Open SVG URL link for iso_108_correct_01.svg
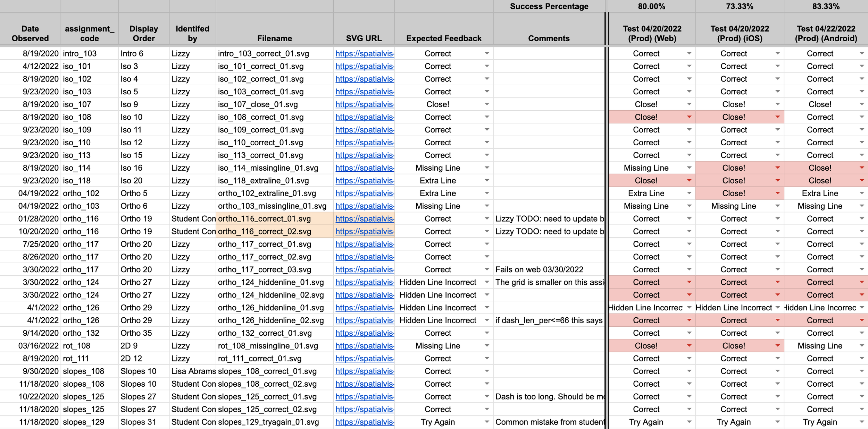The image size is (868, 429). point(365,117)
